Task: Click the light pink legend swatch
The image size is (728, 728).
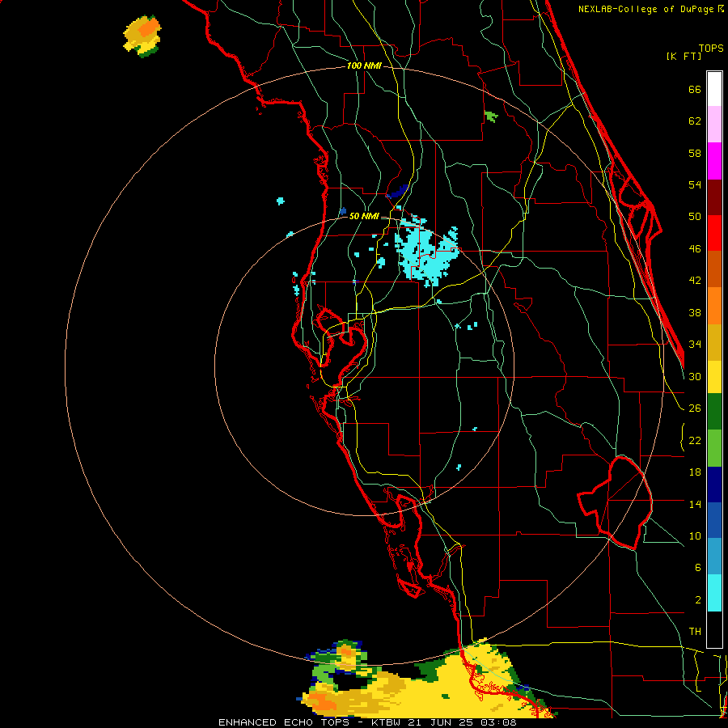Action: (714, 124)
